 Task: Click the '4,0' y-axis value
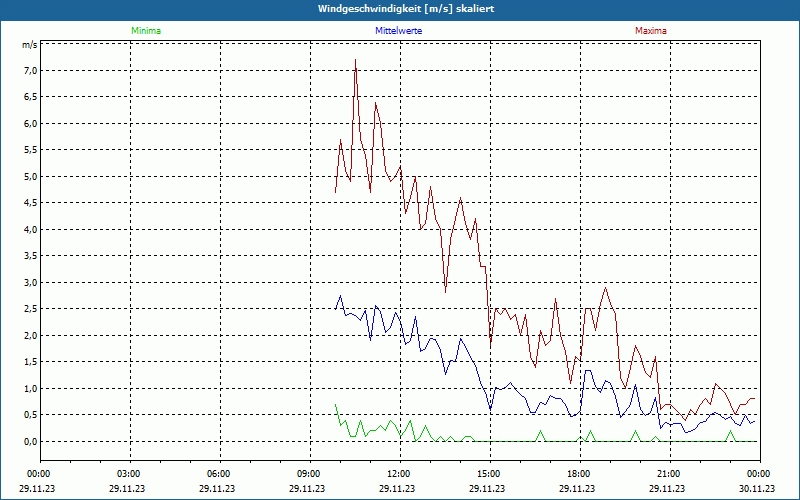click(31, 230)
